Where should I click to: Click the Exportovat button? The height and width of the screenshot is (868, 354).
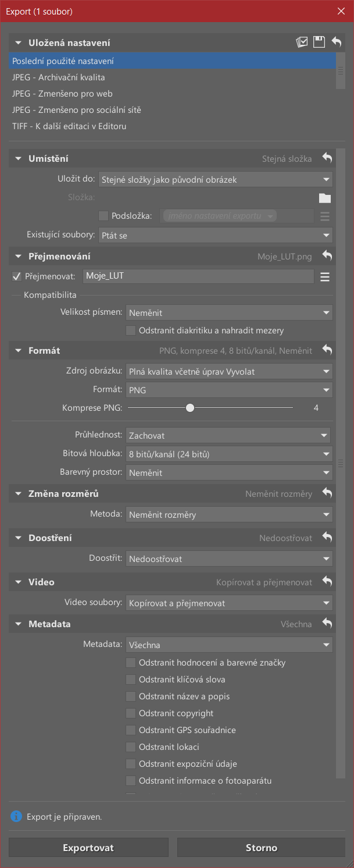tap(88, 847)
